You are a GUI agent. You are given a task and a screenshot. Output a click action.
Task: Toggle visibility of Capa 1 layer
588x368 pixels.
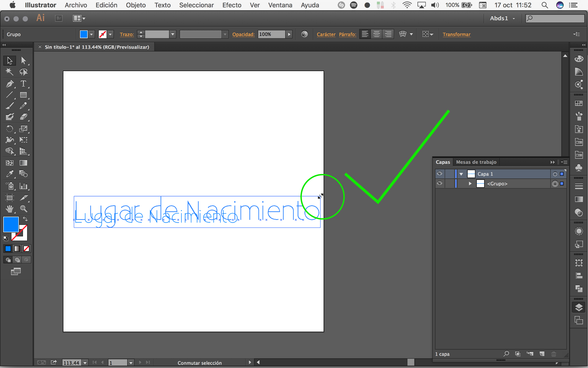tap(440, 174)
